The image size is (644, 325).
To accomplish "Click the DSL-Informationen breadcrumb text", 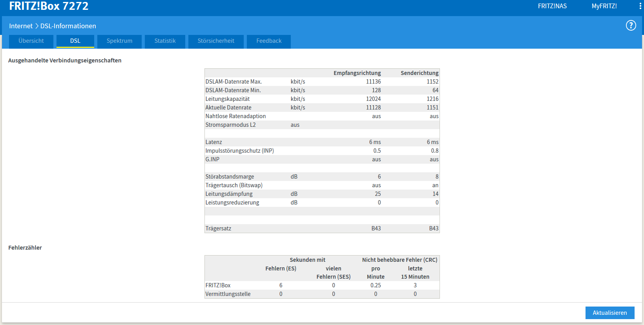I will point(68,26).
